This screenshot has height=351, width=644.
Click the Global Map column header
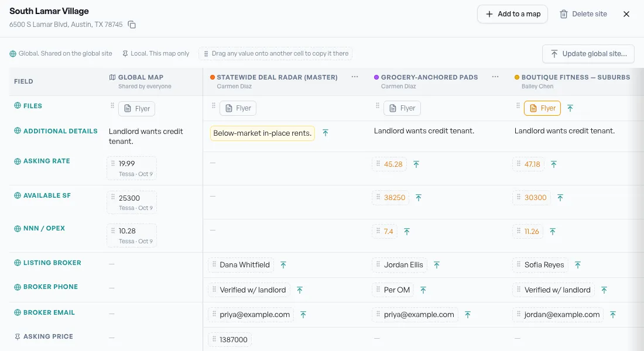click(x=141, y=77)
